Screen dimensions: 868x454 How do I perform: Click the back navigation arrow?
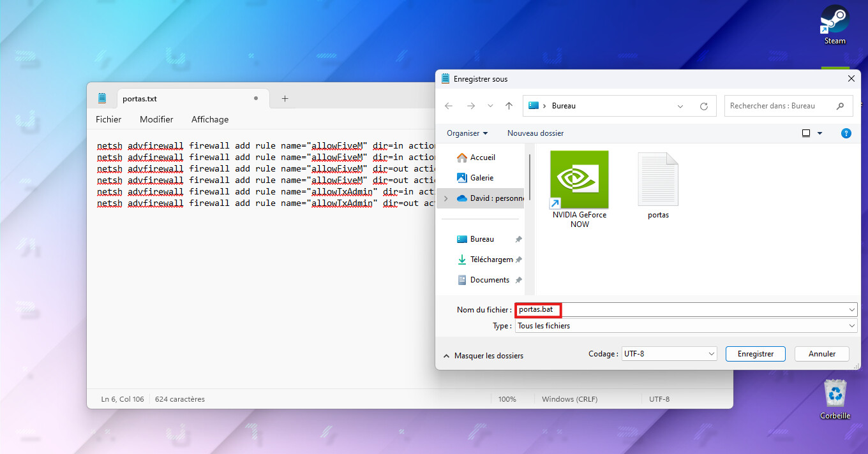pos(449,106)
